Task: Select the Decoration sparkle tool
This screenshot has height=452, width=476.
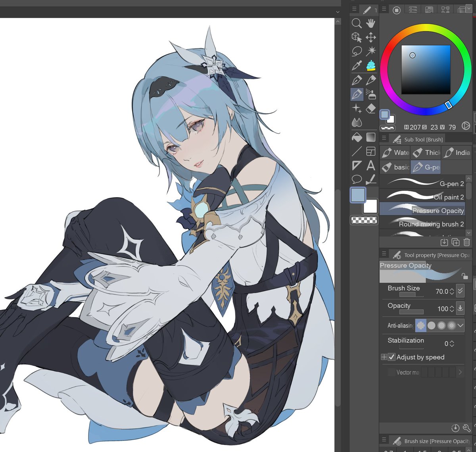Action: point(357,108)
